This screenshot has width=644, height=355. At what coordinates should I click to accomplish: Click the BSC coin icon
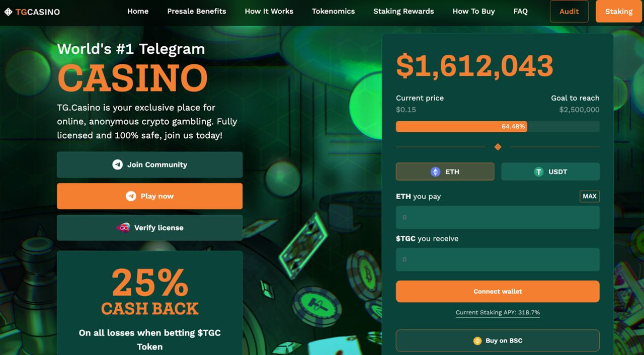pyautogui.click(x=477, y=340)
